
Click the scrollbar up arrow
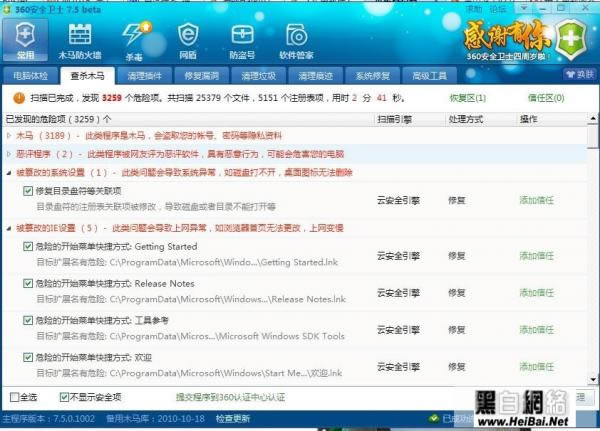coord(593,118)
